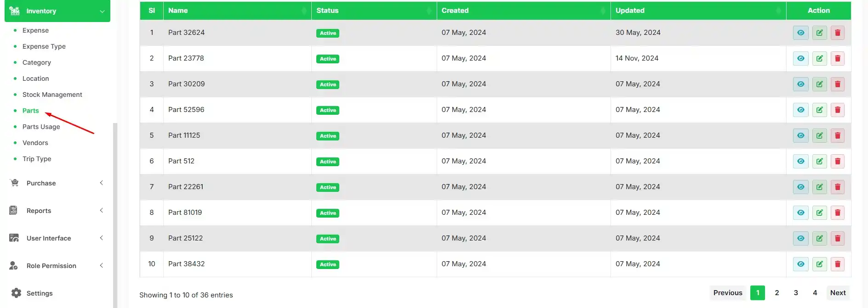
Task: Select Stock Management from the sidebar
Action: (x=52, y=95)
